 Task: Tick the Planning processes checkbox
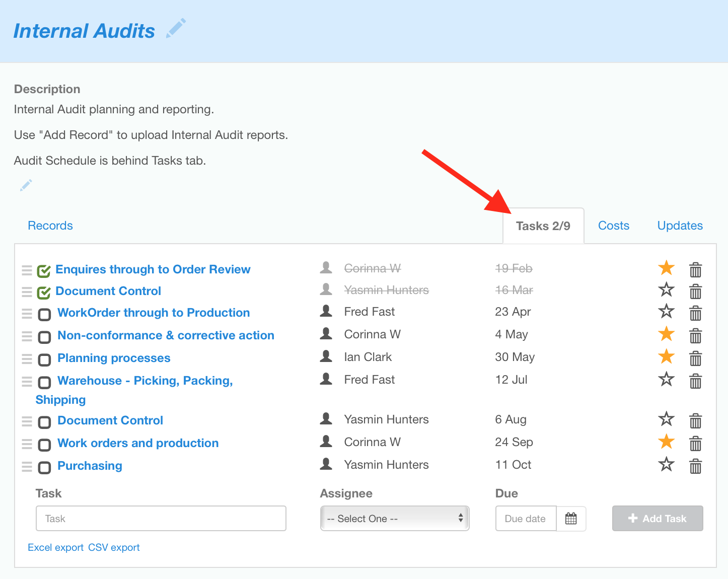pos(44,359)
